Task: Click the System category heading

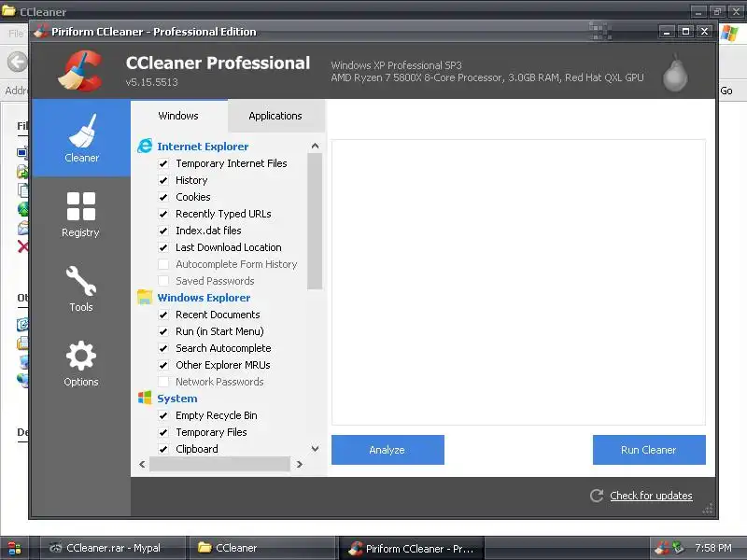Action: 177,399
